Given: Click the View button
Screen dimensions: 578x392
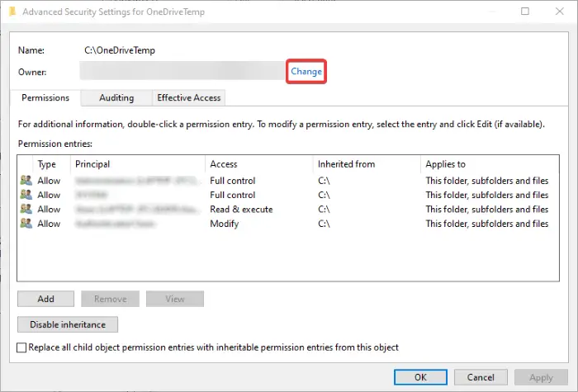Looking at the screenshot, I should click(175, 299).
